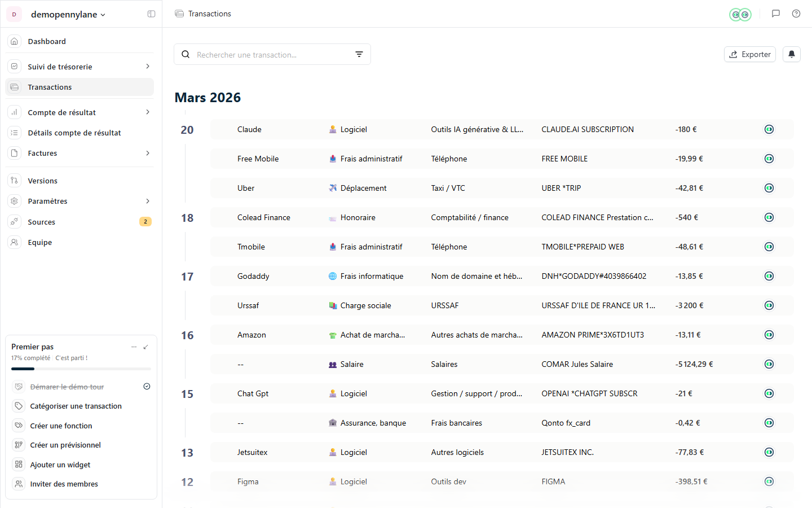Click Créer une fonction link

(x=61, y=426)
